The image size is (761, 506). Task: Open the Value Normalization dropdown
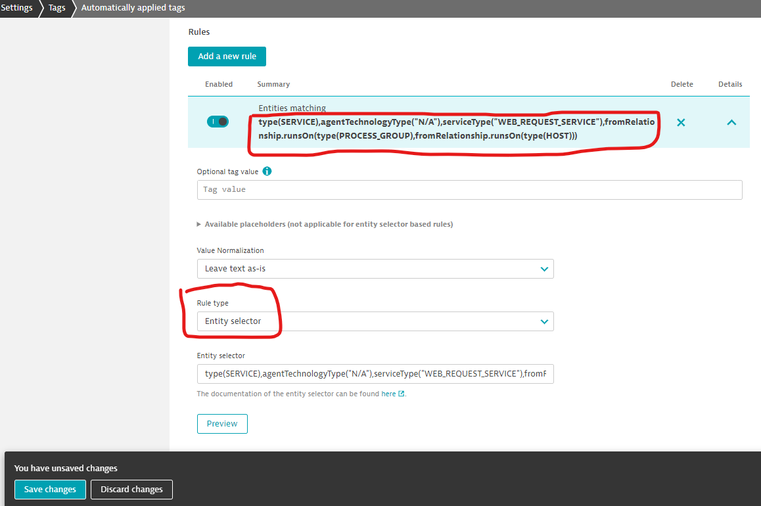[x=375, y=269]
